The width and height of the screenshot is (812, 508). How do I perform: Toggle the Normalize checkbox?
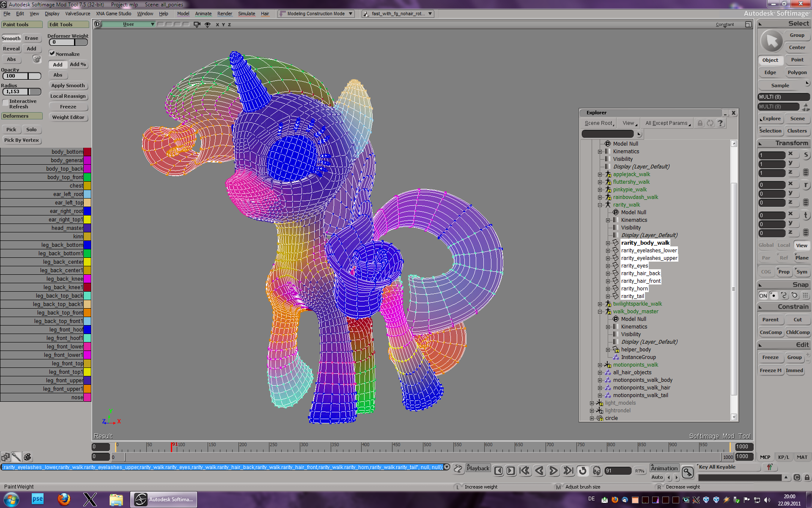coord(52,53)
